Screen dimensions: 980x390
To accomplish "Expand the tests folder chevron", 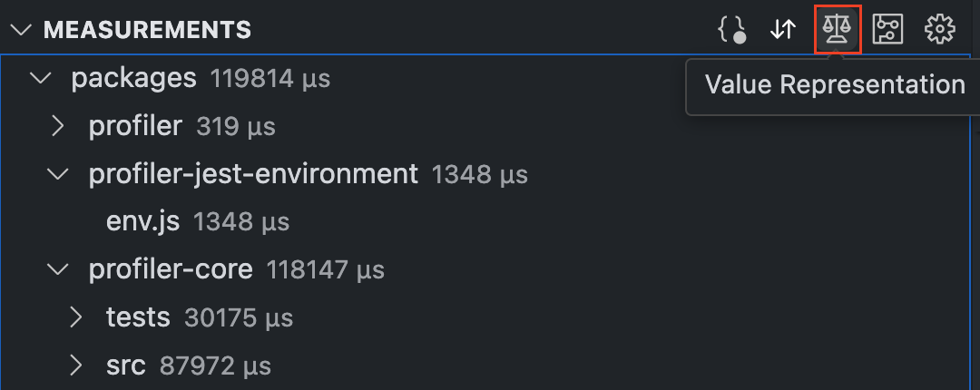I will coord(76,317).
